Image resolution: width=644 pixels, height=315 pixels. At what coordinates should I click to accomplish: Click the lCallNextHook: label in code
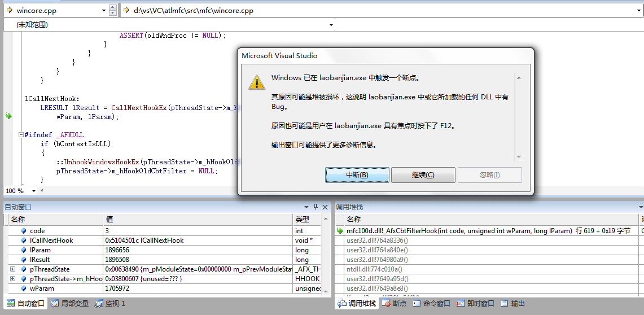pyautogui.click(x=52, y=99)
